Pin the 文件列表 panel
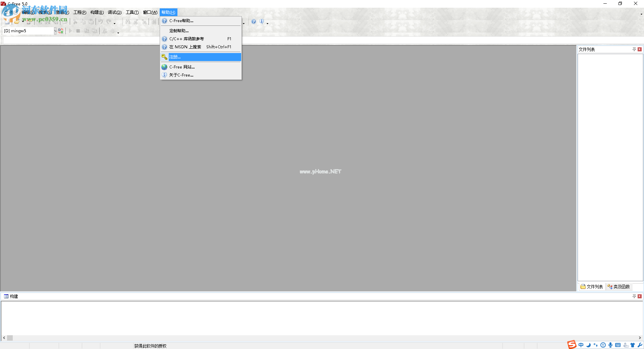644x349 pixels. coord(634,49)
